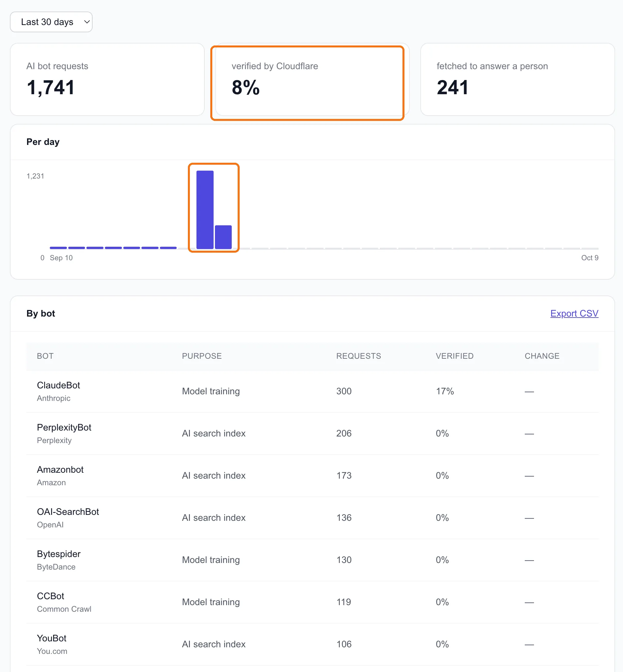Click the VERIFIED column header
Image resolution: width=623 pixels, height=672 pixels.
455,356
